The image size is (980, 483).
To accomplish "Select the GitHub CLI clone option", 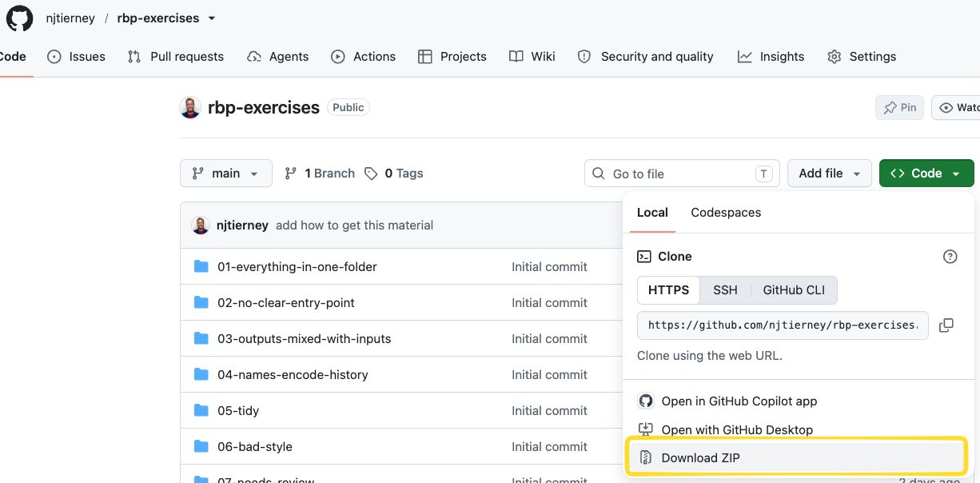I will pos(794,290).
